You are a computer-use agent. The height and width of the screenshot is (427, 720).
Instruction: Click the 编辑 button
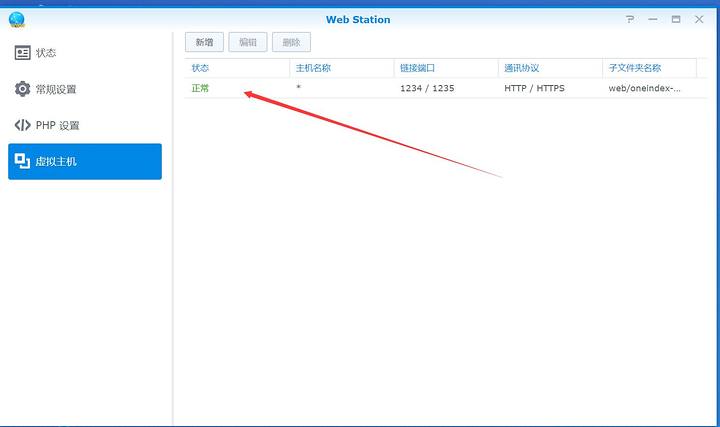click(248, 42)
